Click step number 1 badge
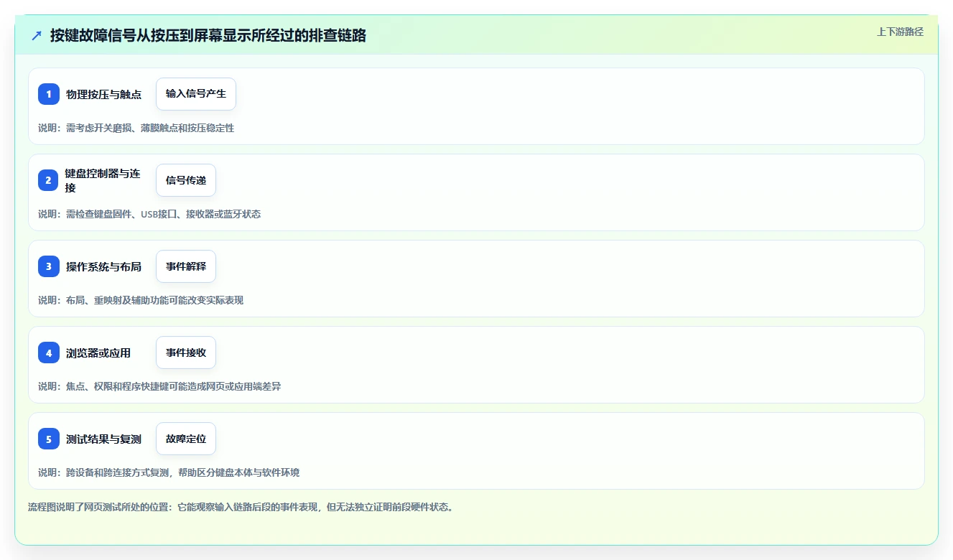The height and width of the screenshot is (560, 953). pyautogui.click(x=49, y=94)
